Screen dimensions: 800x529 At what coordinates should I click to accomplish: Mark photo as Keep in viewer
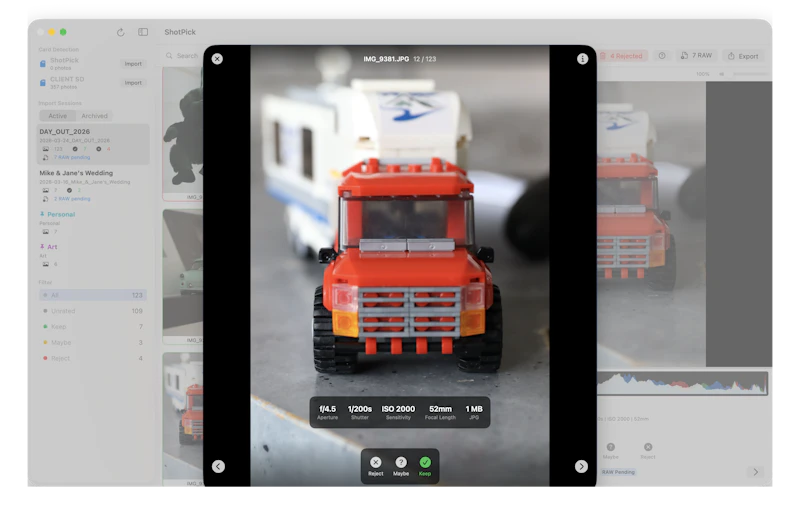click(425, 466)
